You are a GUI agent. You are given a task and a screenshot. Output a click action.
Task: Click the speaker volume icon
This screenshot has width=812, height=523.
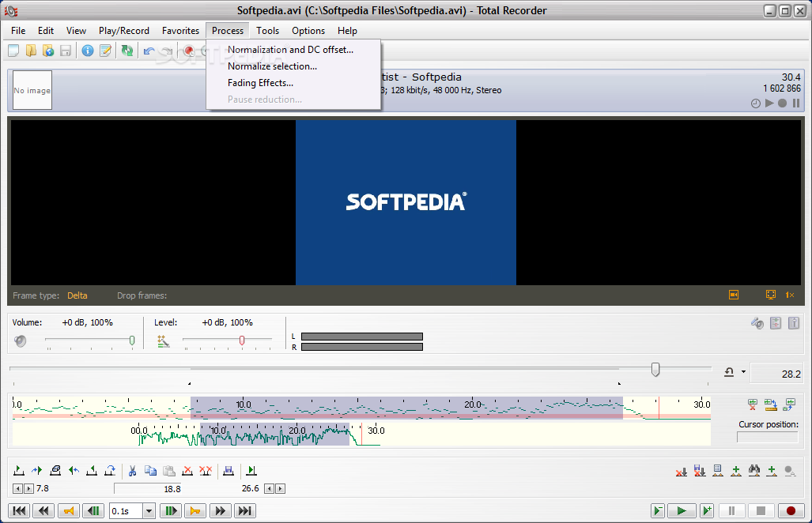pyautogui.click(x=21, y=341)
